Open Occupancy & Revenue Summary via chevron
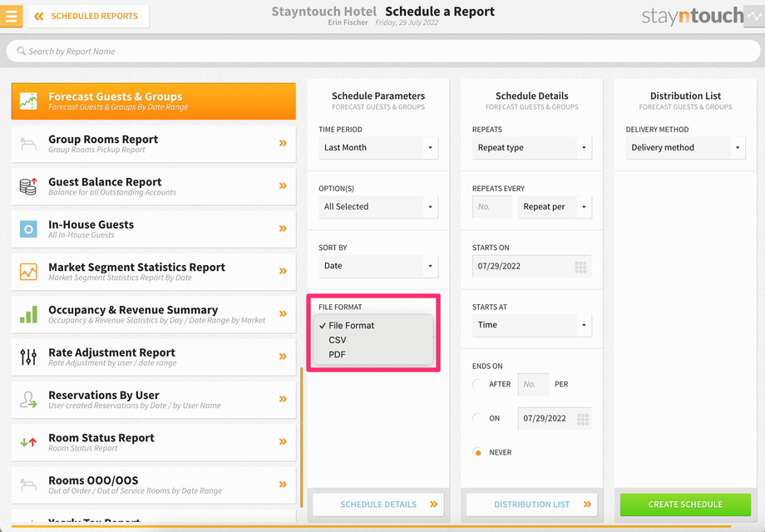765x532 pixels. 283,314
